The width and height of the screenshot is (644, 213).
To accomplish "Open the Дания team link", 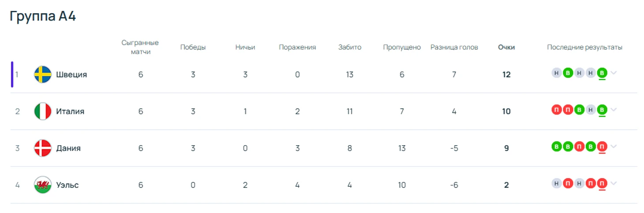I will point(68,148).
